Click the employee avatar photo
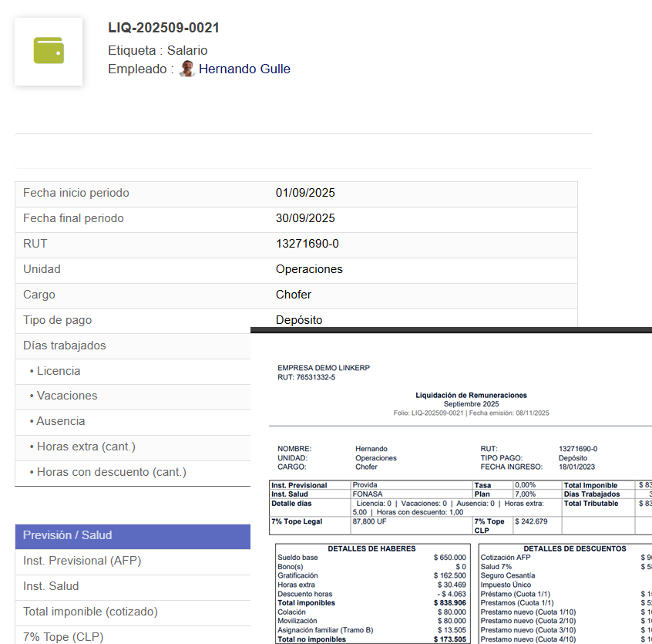The width and height of the screenshot is (652, 644). (x=187, y=69)
